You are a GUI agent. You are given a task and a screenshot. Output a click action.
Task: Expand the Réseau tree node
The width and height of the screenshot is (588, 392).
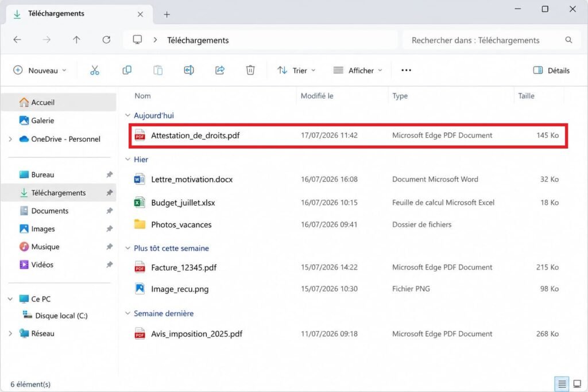(x=10, y=333)
